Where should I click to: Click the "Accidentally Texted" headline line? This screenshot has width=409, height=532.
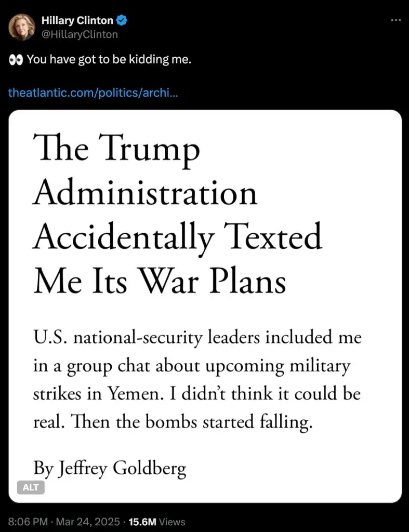click(178, 238)
